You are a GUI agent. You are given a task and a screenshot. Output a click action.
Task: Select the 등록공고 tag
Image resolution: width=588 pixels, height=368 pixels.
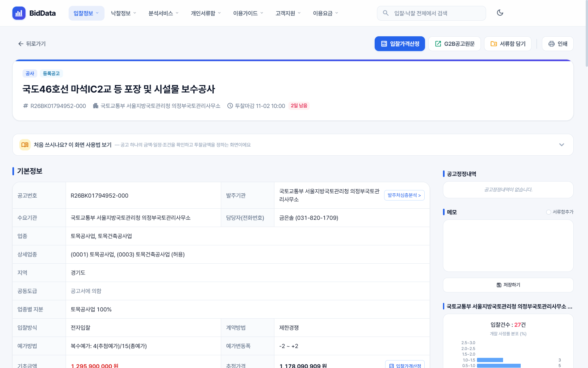tap(51, 73)
